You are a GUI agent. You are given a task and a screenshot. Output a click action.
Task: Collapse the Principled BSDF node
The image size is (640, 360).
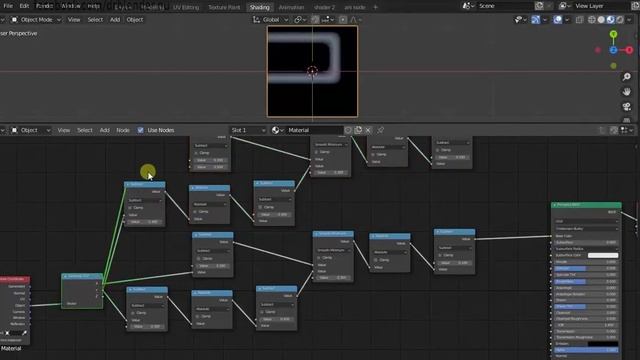pyautogui.click(x=554, y=205)
